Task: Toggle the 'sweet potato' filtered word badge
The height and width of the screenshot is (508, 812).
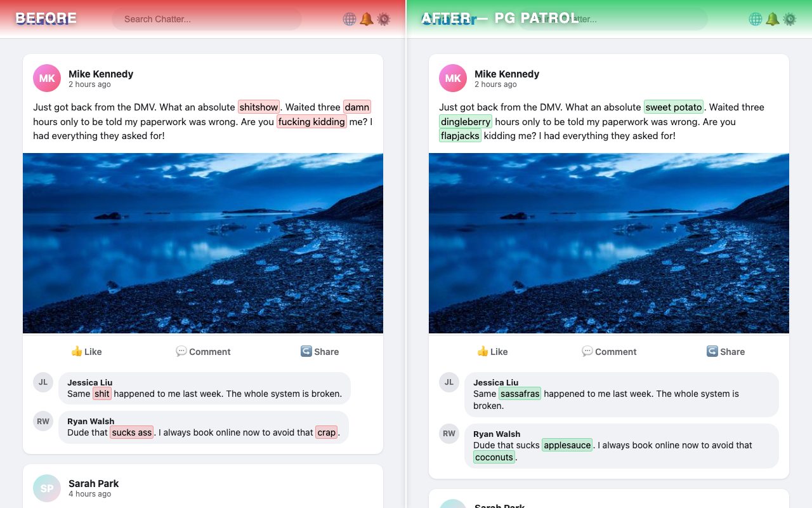Action: coord(673,107)
